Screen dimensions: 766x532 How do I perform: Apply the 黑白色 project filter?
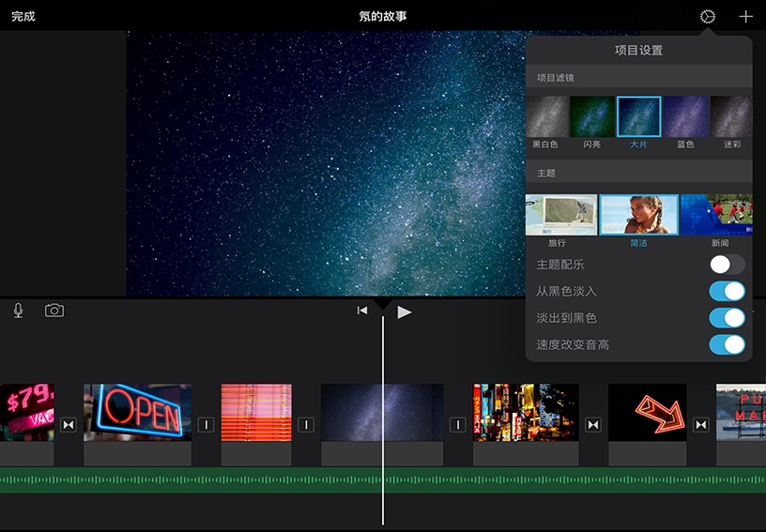(x=545, y=117)
